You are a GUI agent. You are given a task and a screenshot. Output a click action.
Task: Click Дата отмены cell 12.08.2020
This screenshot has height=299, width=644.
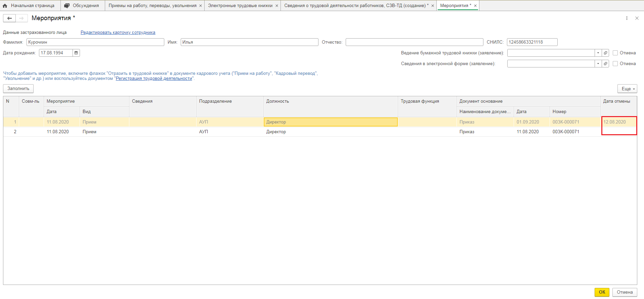618,122
